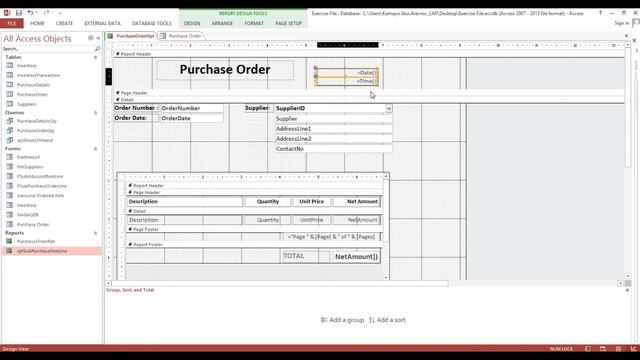Switch to the HOME ribbon tab
Image resolution: width=640 pixels, height=360 pixels.
37,23
